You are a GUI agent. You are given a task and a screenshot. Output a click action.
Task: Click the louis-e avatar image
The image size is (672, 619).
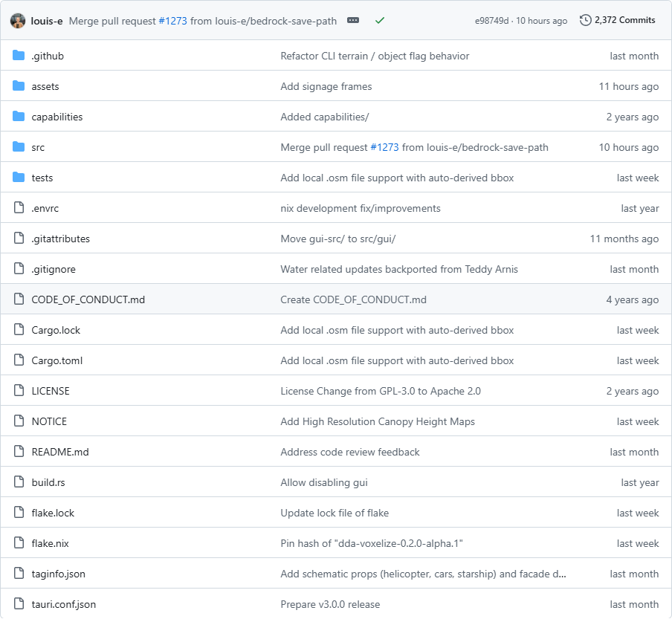(x=18, y=21)
